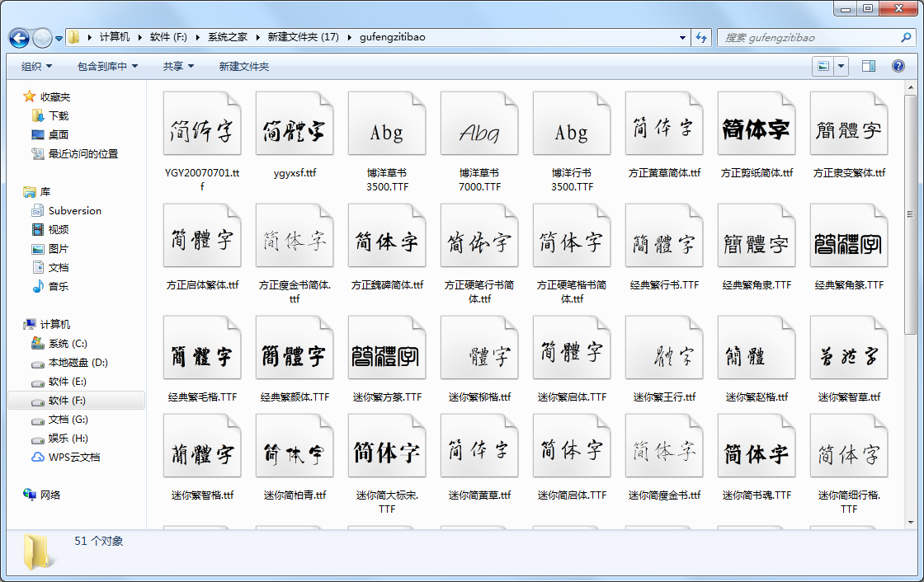Click the search box for gufengzitibao

point(808,38)
